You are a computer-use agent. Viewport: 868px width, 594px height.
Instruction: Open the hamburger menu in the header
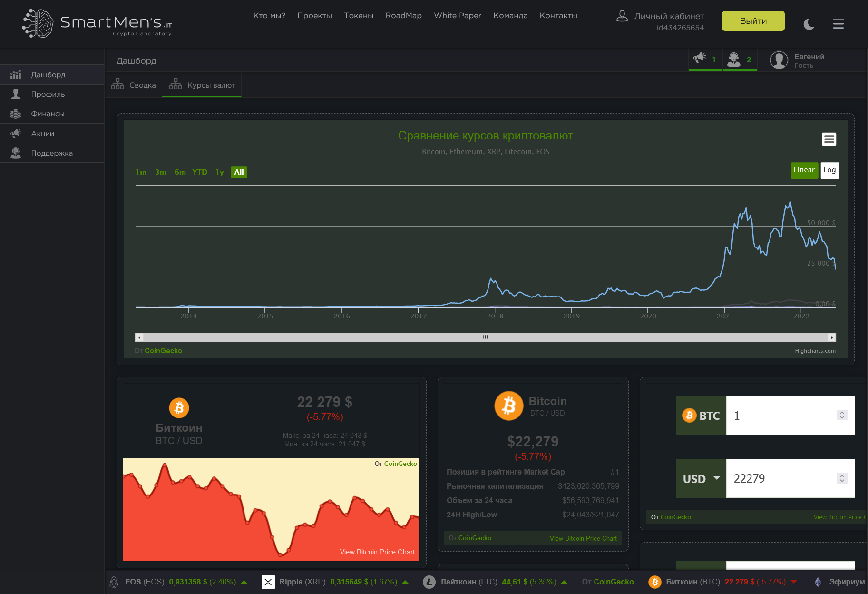tap(839, 24)
